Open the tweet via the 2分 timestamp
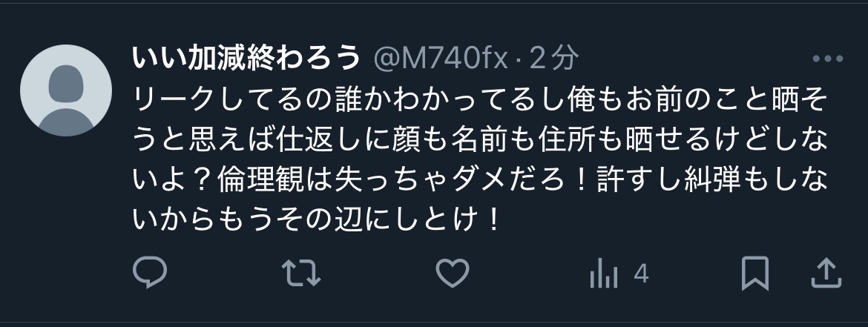 coord(554,58)
